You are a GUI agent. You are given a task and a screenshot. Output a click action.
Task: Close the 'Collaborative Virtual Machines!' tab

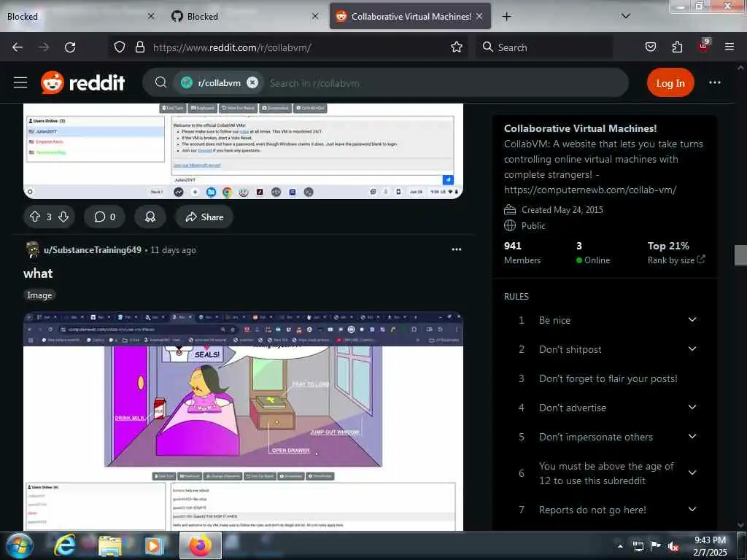(x=480, y=16)
